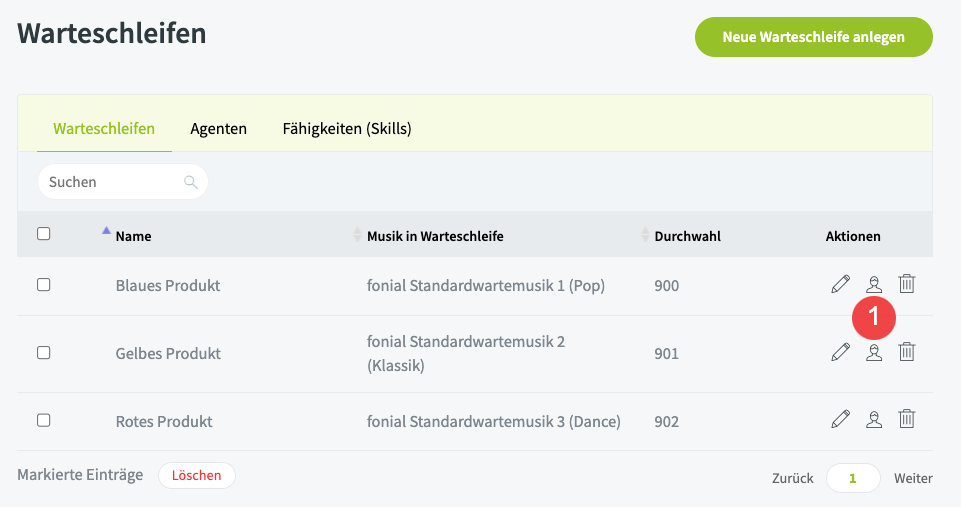Viewport: 961px width, 507px height.
Task: Delete Rotes Produkt with trash icon
Action: (907, 420)
